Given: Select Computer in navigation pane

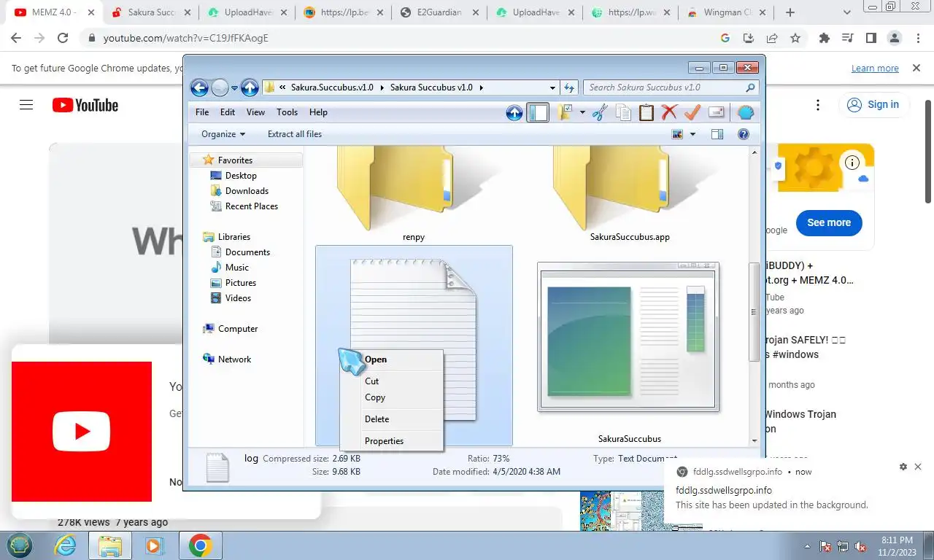Looking at the screenshot, I should coord(238,329).
